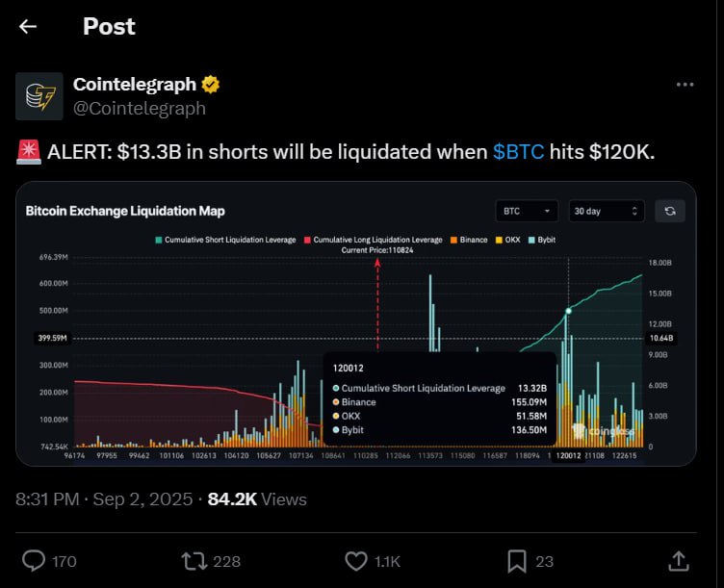
Task: Toggle Cumulative Long Liquidation Leverage legend
Action: point(374,240)
